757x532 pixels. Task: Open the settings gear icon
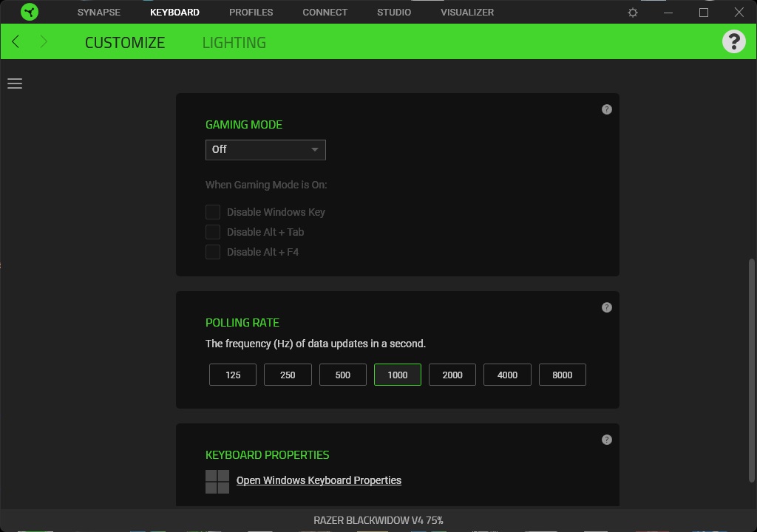coord(633,13)
